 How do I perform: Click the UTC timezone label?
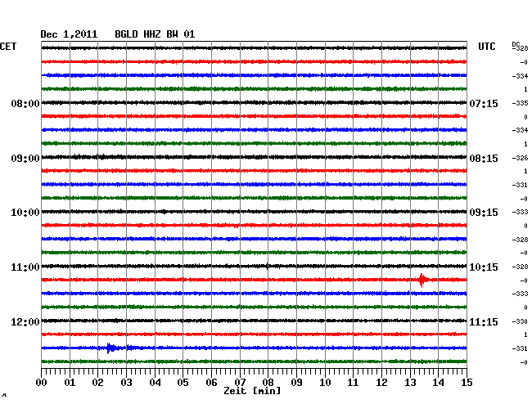[487, 47]
